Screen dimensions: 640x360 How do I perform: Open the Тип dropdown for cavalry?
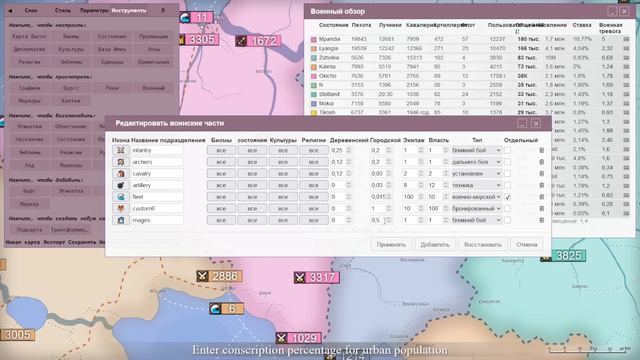coord(476,173)
